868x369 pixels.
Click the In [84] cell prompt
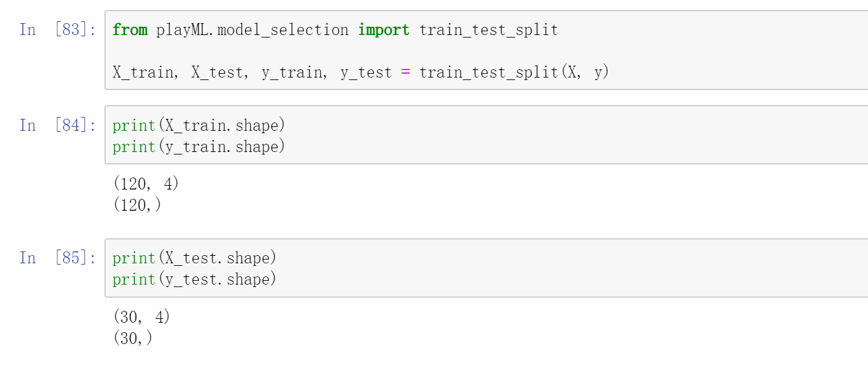click(58, 125)
